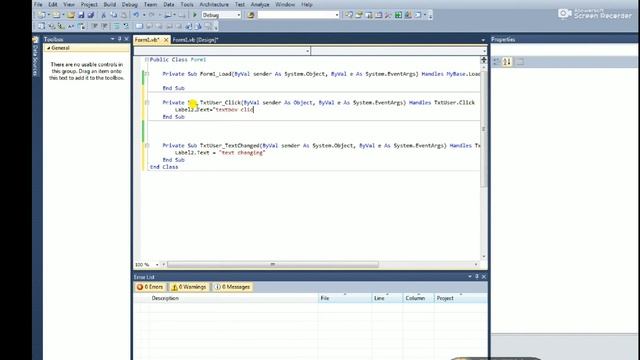Start debugging with the green play icon
Viewport: 640px width, 360px height.
[195, 15]
